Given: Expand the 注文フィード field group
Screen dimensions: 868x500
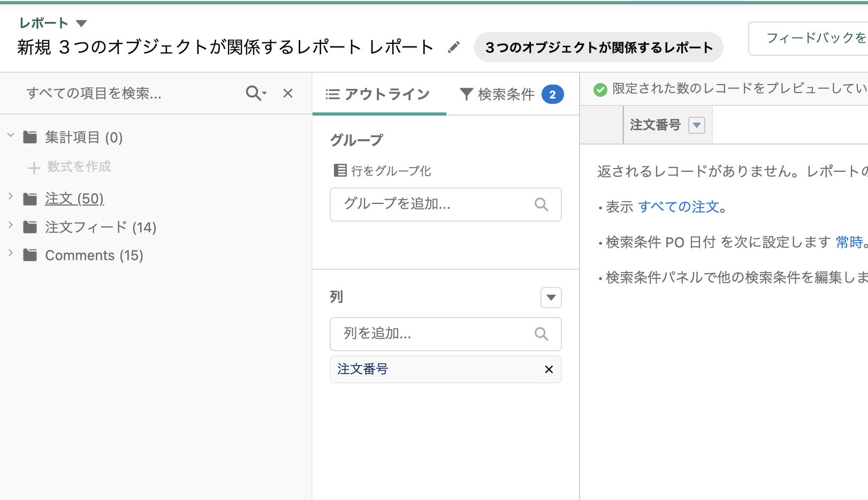Looking at the screenshot, I should [x=11, y=226].
